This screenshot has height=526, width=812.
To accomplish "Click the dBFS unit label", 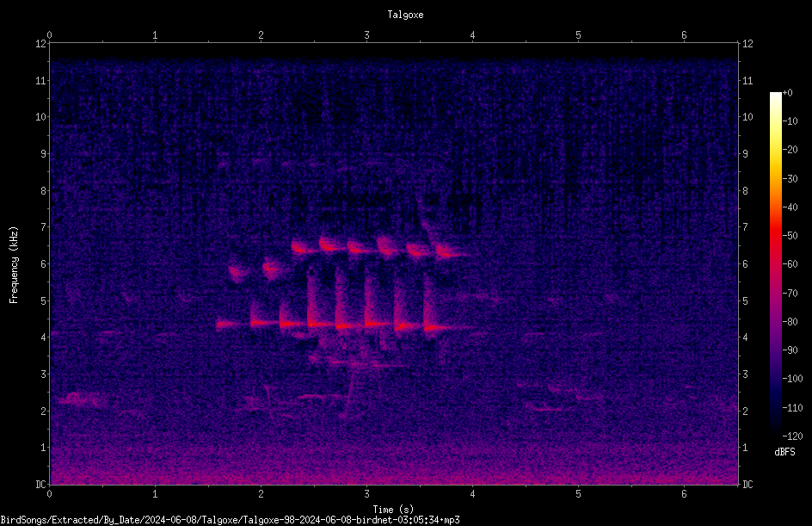I will (x=785, y=452).
